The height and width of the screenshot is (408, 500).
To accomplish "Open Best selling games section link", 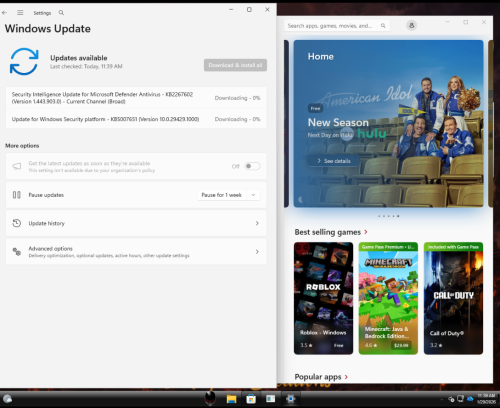I will tap(331, 232).
